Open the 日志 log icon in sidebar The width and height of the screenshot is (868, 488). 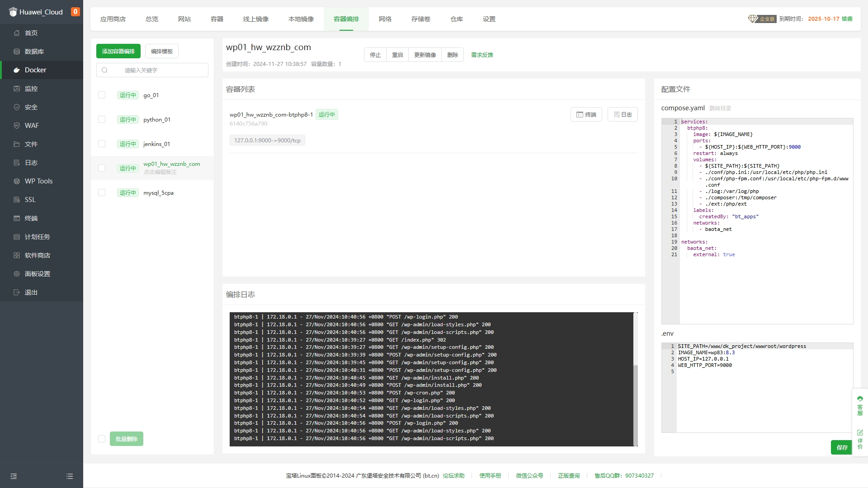coord(17,163)
